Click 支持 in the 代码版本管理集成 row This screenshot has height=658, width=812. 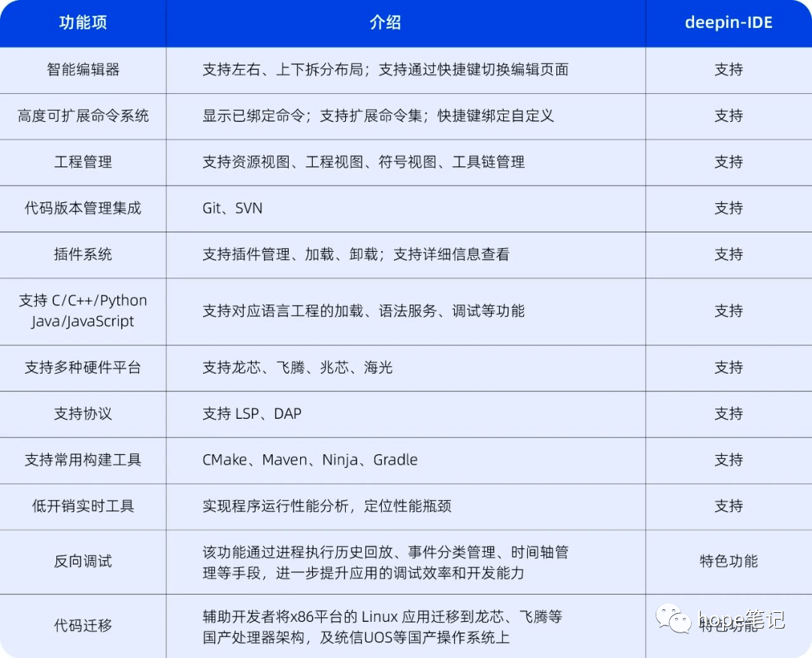(729, 208)
